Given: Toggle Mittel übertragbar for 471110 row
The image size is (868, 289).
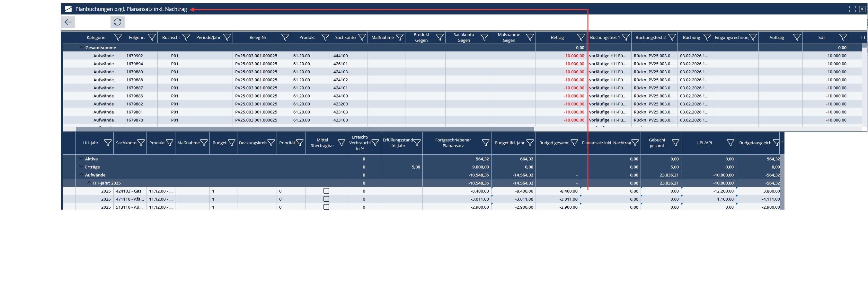Looking at the screenshot, I should 326,199.
